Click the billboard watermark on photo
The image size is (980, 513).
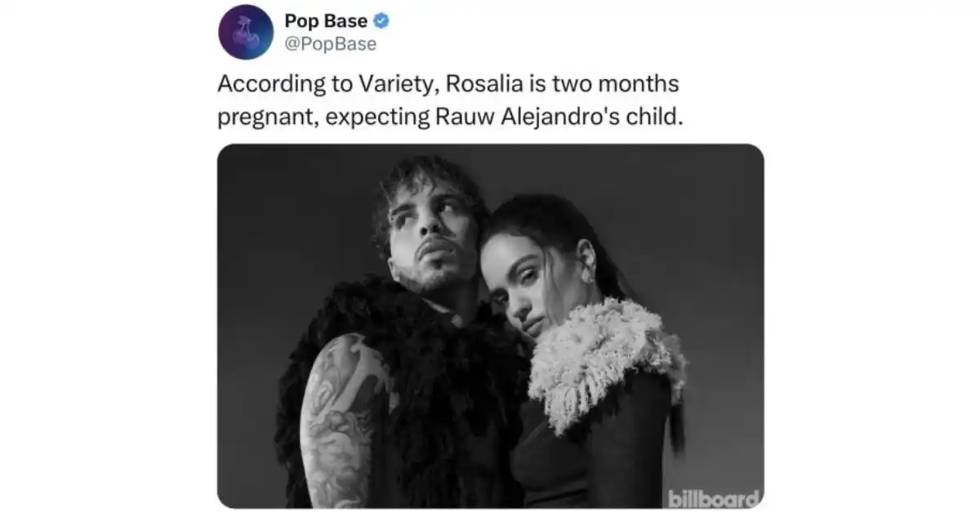click(x=714, y=497)
